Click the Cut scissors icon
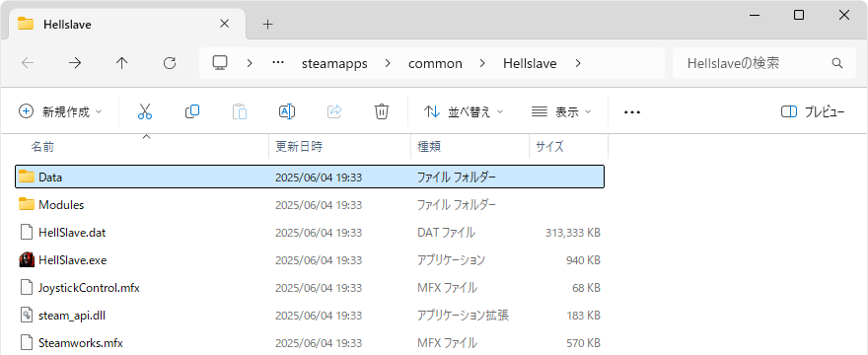 click(x=144, y=111)
